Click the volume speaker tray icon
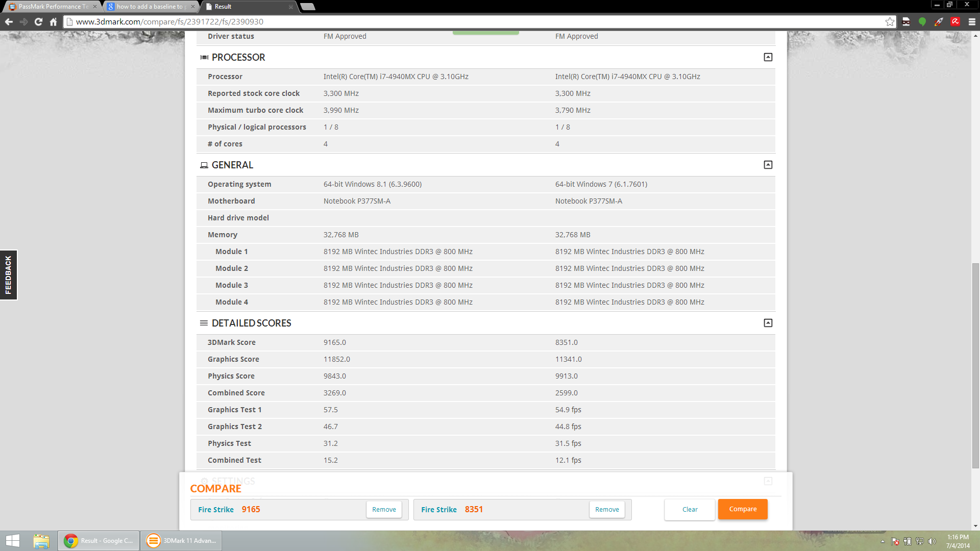The height and width of the screenshot is (551, 980). click(932, 541)
